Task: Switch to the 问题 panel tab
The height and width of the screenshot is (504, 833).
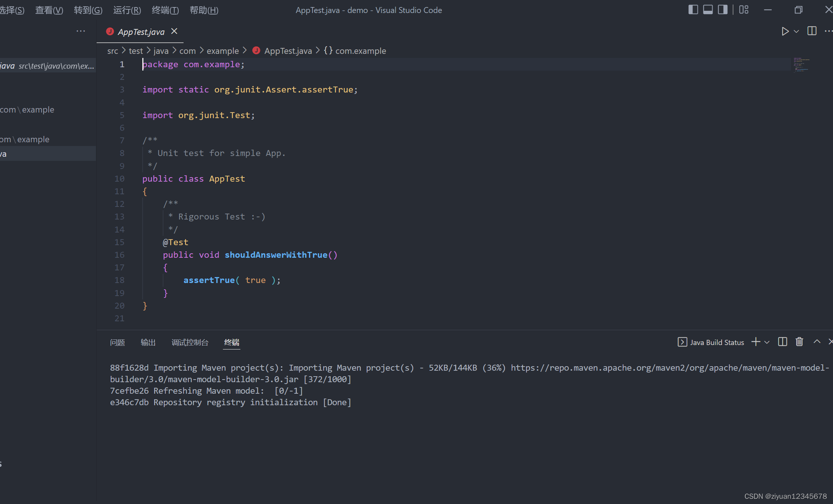Action: pos(117,342)
